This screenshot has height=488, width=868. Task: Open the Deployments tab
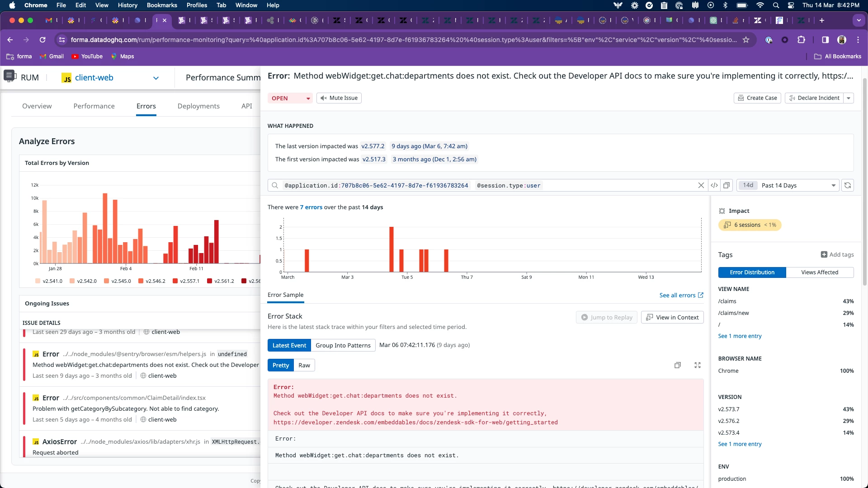coord(198,106)
